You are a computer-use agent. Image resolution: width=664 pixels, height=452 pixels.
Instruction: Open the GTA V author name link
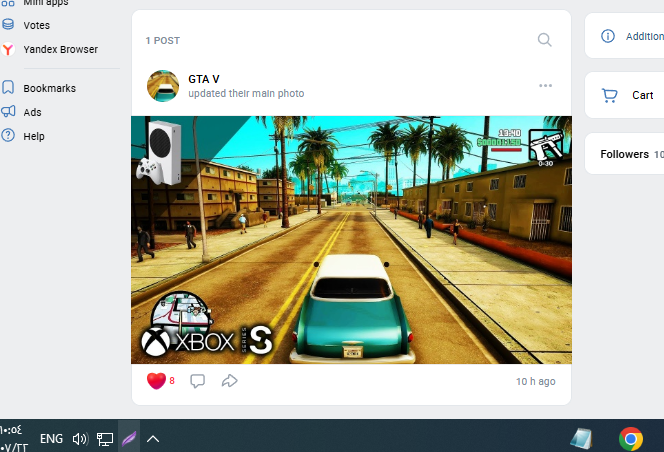(x=204, y=79)
